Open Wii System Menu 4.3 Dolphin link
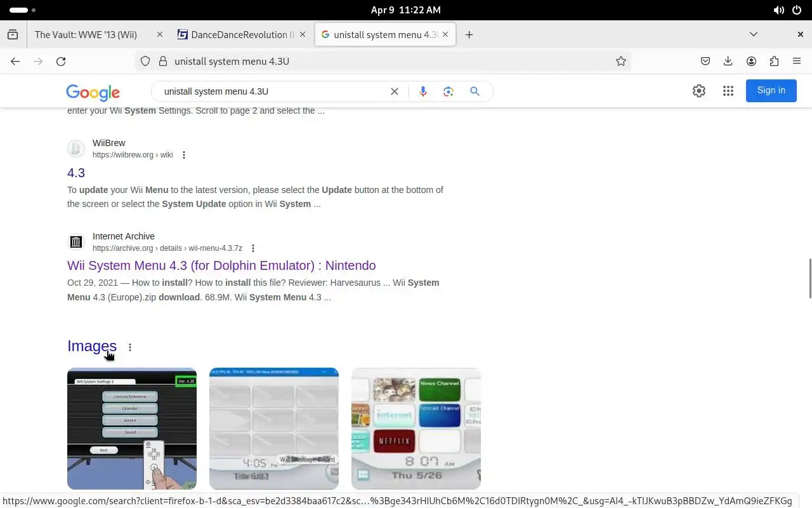 [221, 265]
